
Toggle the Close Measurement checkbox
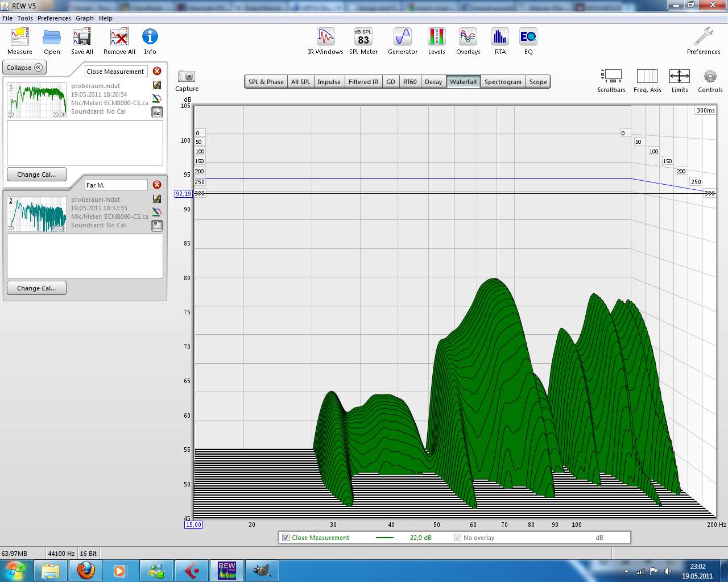[x=286, y=538]
